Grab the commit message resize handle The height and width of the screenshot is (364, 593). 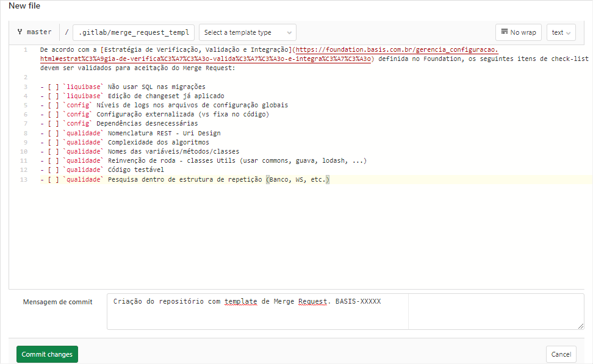(x=580, y=326)
